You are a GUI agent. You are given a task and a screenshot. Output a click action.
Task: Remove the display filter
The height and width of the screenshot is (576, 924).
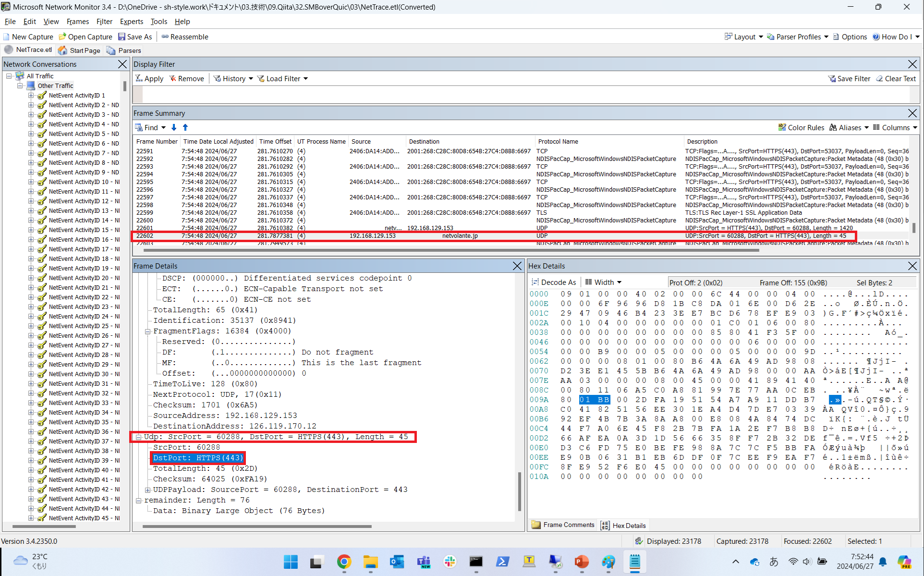pyautogui.click(x=186, y=79)
